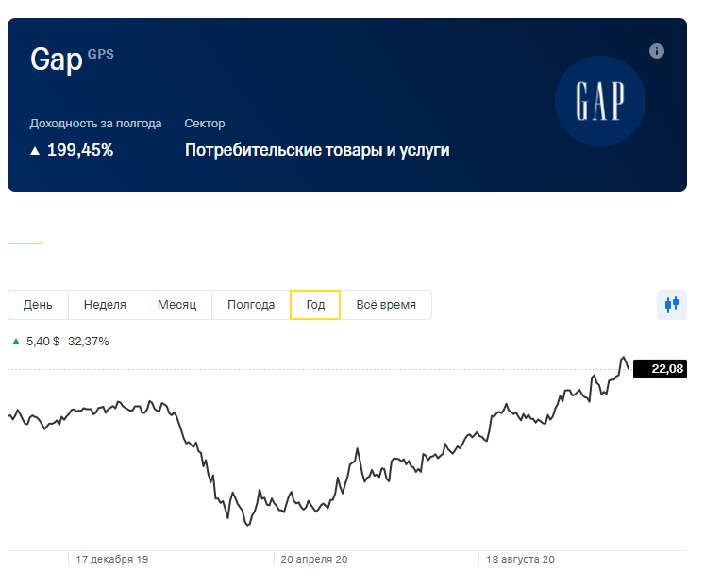Click the 22,08 current price label
The image size is (704, 588).
660,369
